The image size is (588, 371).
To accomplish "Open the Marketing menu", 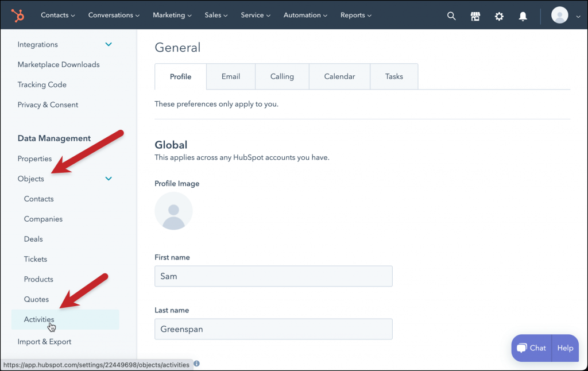I will (x=172, y=16).
